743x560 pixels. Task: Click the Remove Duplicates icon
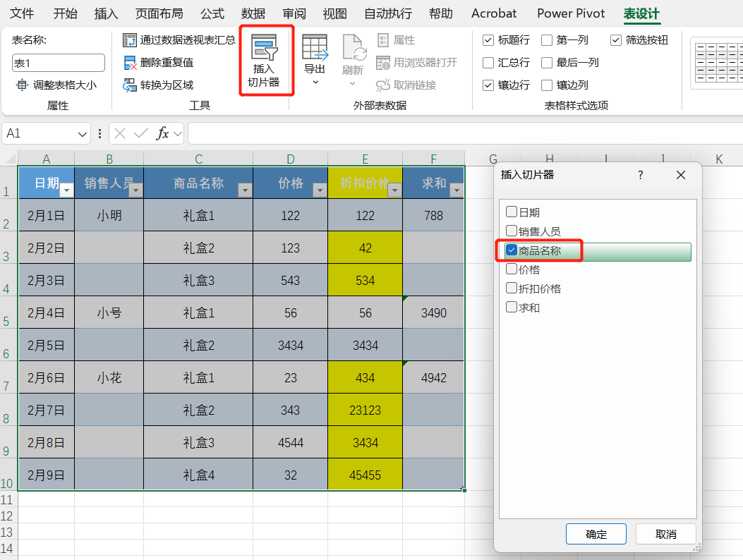[x=130, y=63]
